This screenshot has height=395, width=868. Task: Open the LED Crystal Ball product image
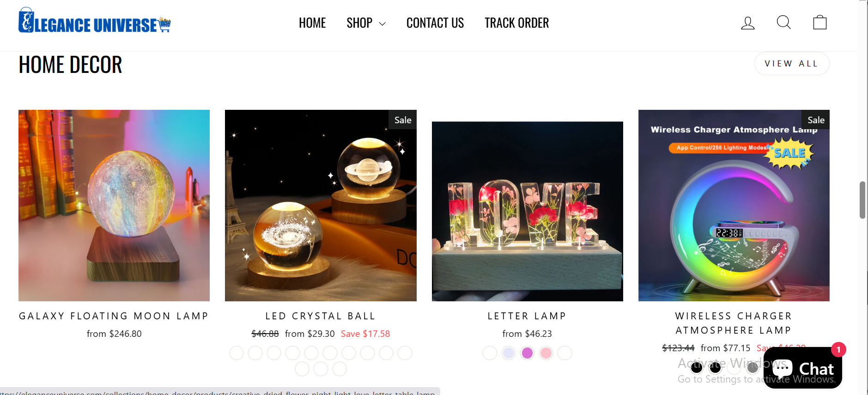click(x=321, y=205)
